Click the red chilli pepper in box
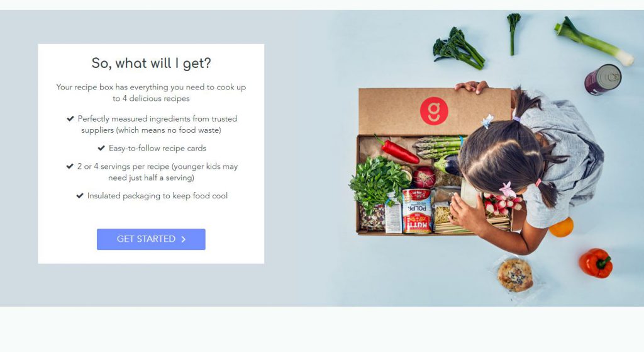Viewport: 644px width, 352px height. pyautogui.click(x=397, y=150)
